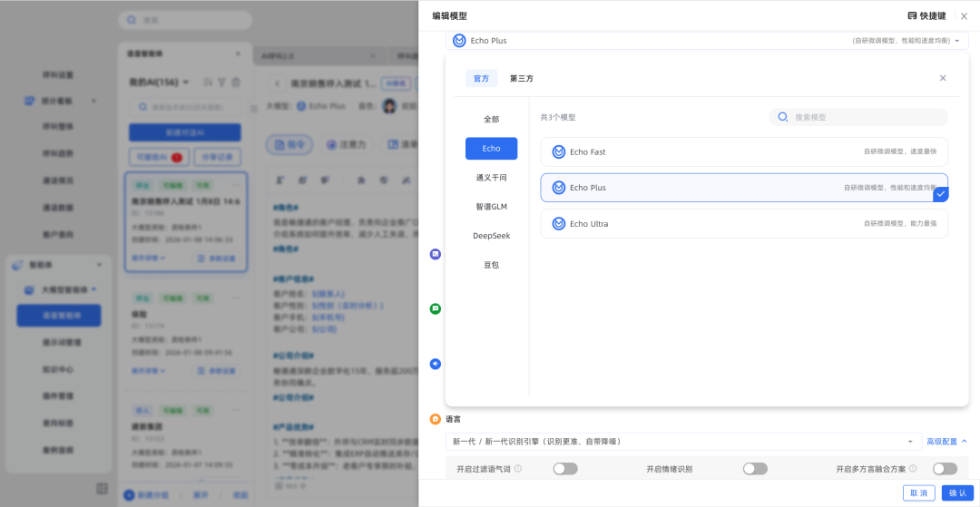The width and height of the screenshot is (980, 507).
Task: Click the 快捷键 shortcut keys icon
Action: (x=912, y=16)
